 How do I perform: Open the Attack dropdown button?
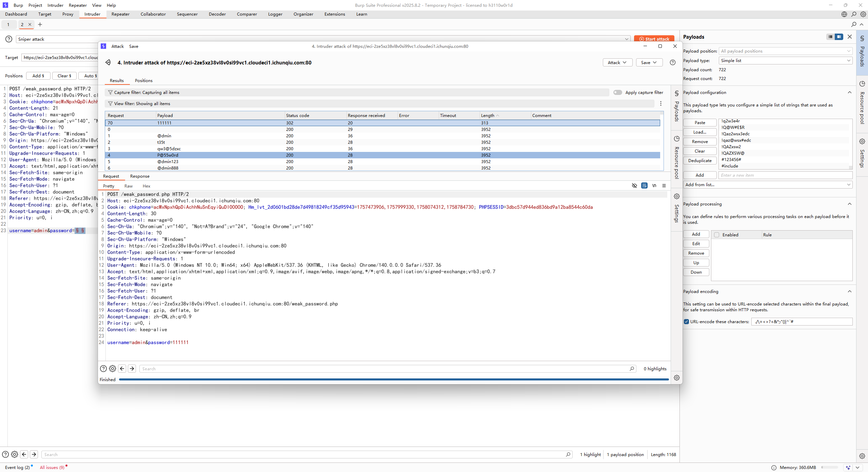tap(617, 62)
